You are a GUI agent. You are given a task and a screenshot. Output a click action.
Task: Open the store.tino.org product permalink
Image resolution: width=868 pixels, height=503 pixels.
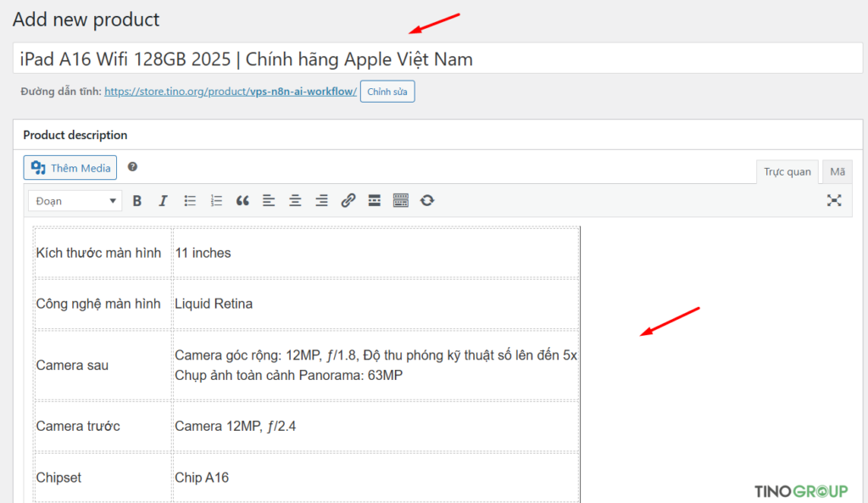click(231, 92)
